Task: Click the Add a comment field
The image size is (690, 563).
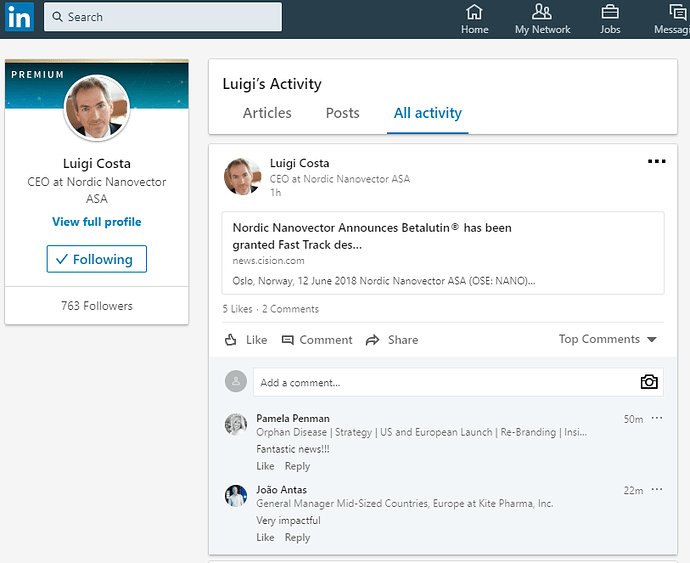Action: point(458,382)
